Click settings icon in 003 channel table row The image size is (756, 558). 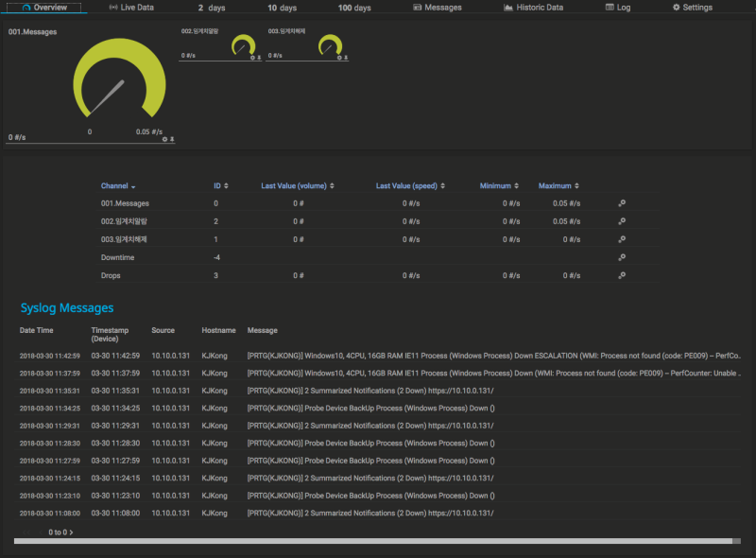(x=622, y=239)
